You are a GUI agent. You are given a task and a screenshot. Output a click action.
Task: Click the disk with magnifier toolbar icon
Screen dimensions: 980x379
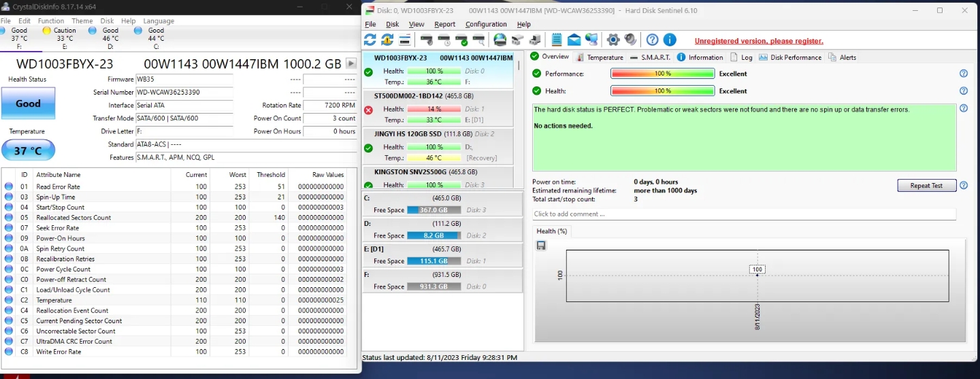[478, 39]
